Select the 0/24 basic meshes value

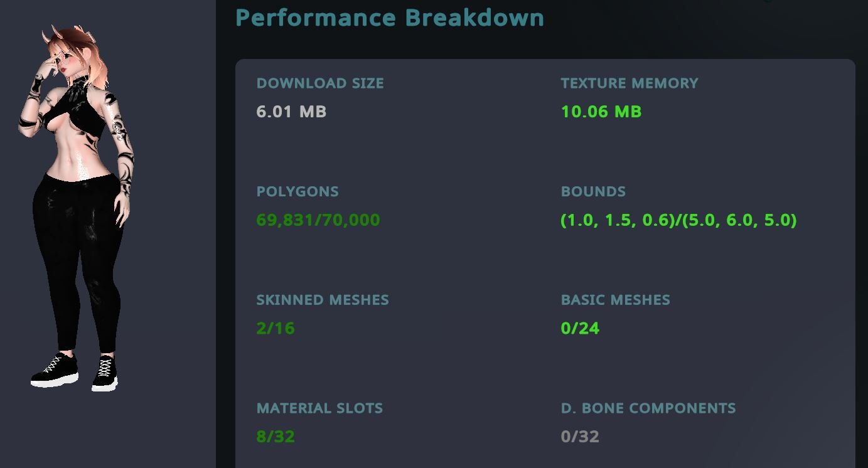pyautogui.click(x=580, y=328)
